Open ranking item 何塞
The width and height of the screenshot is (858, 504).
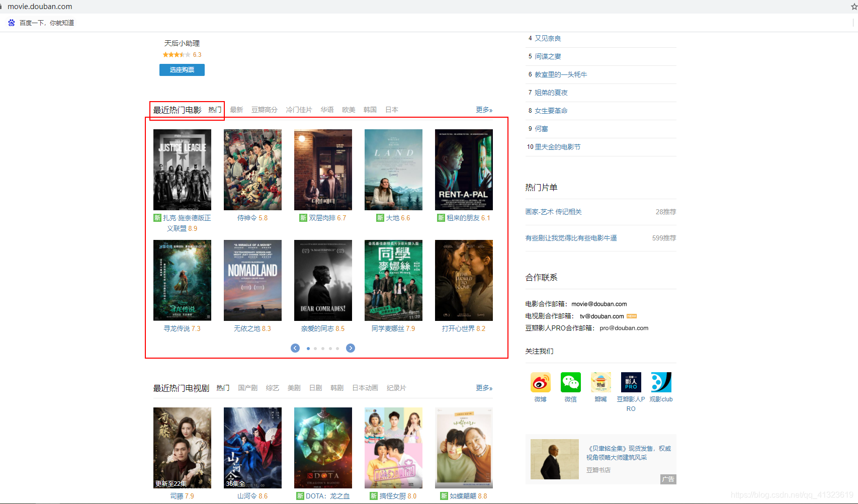pyautogui.click(x=541, y=129)
